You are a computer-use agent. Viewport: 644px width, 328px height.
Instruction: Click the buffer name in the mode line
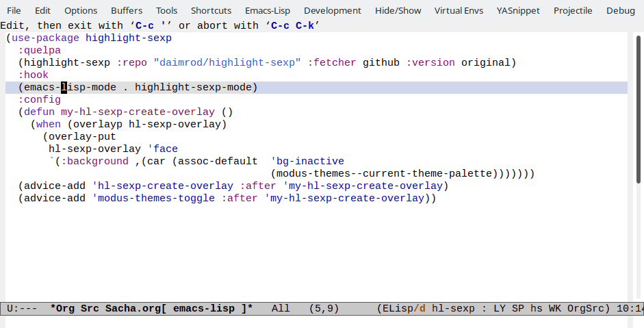(151, 309)
